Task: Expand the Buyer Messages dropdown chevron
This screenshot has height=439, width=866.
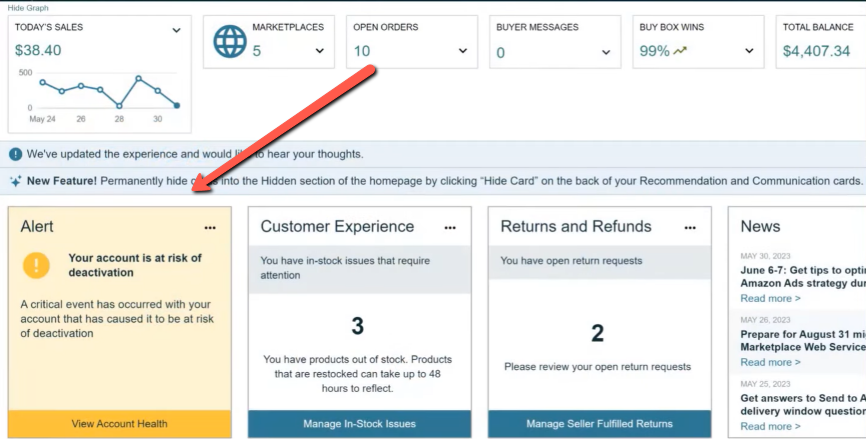Action: coord(606,52)
